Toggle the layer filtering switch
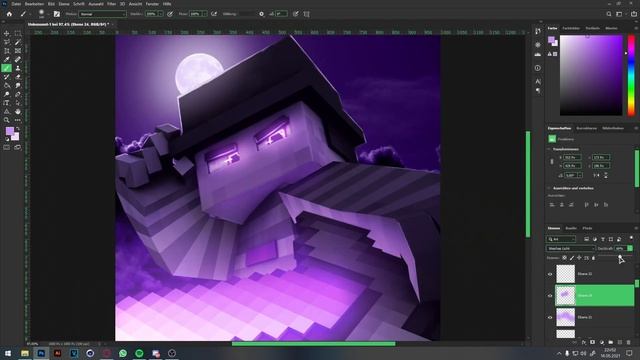Image resolution: width=640 pixels, height=360 pixels. pyautogui.click(x=631, y=238)
